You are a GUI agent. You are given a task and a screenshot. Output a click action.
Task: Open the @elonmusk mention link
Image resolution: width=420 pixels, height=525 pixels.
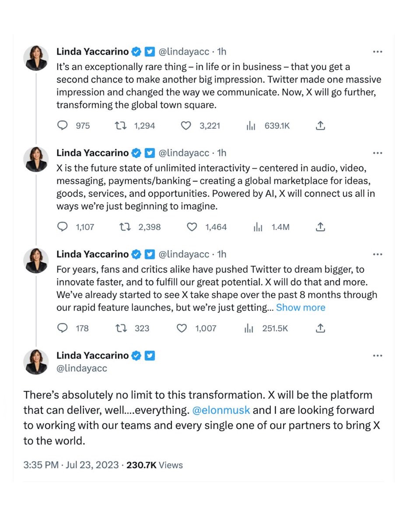pos(221,410)
